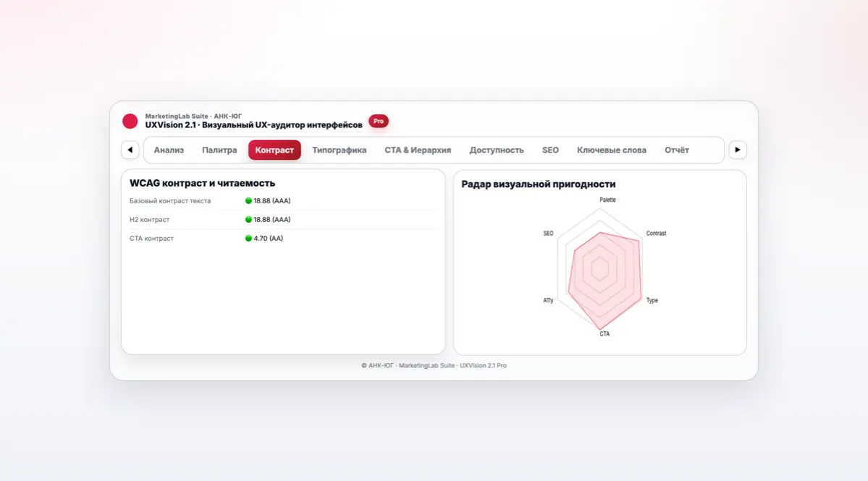This screenshot has height=481, width=868.
Task: Click the H2 контраст label
Action: tap(149, 219)
